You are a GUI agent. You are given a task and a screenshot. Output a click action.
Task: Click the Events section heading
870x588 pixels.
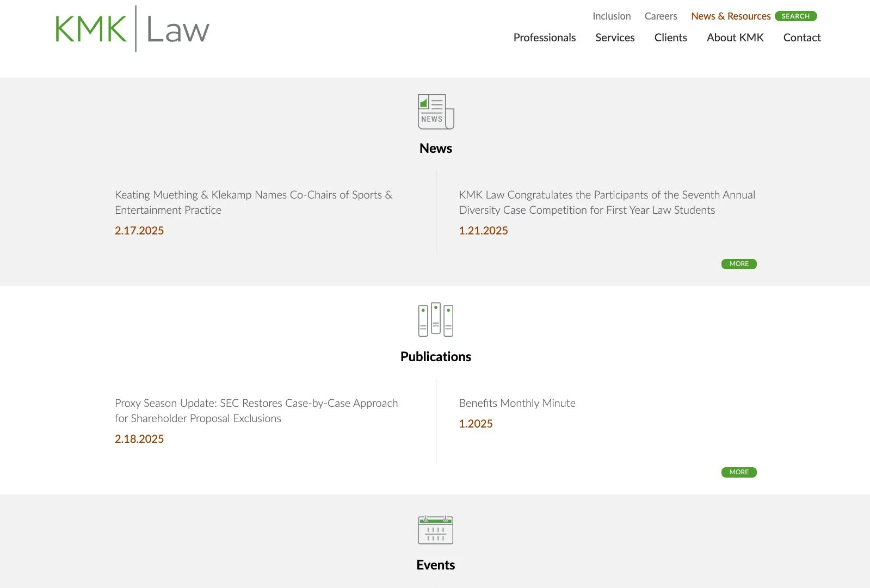point(436,565)
